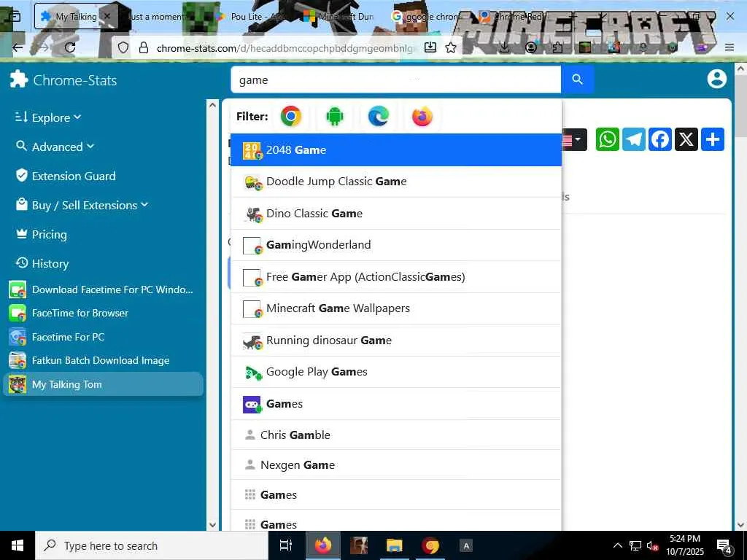The width and height of the screenshot is (747, 560).
Task: Share page via WhatsApp
Action: (608, 139)
